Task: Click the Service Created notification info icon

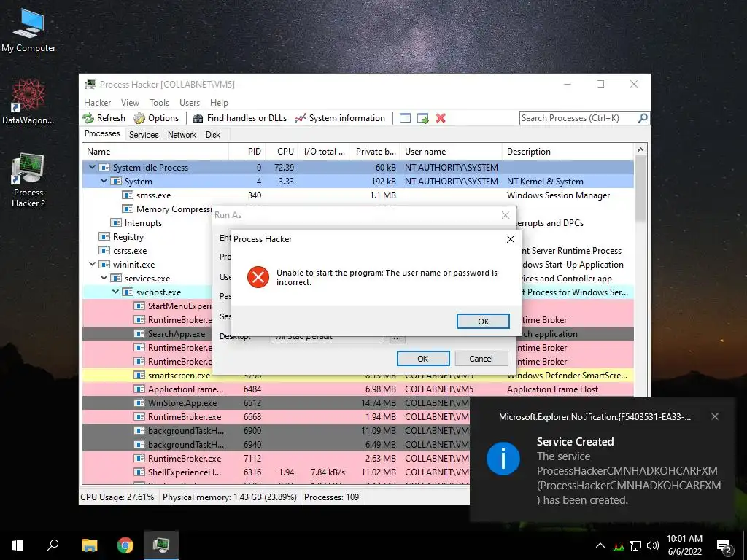Action: coord(503,459)
